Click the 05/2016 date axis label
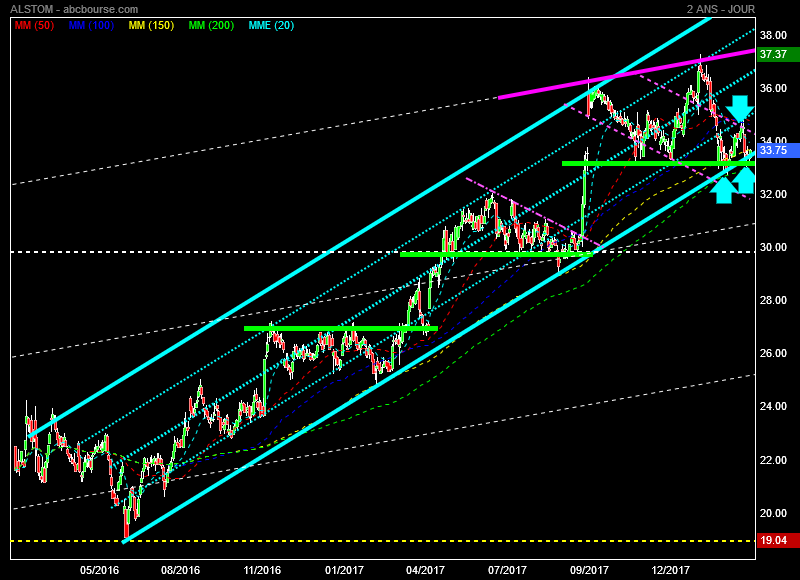 tap(99, 570)
